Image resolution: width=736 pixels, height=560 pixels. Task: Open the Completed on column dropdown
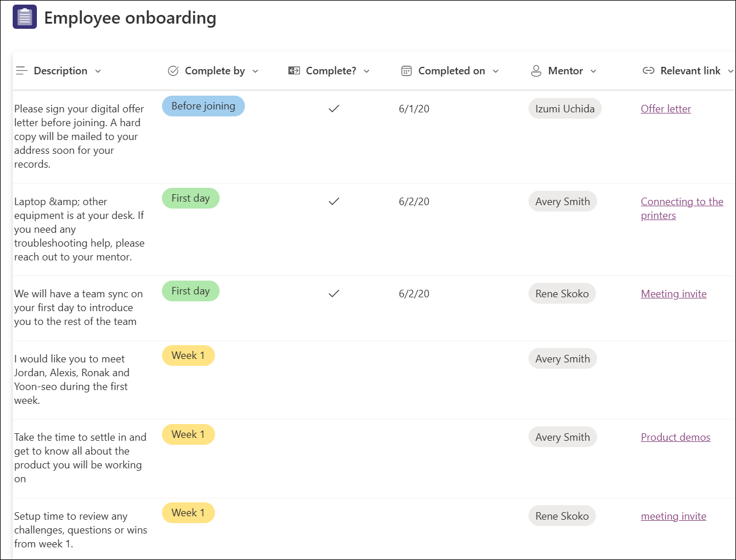pyautogui.click(x=496, y=70)
